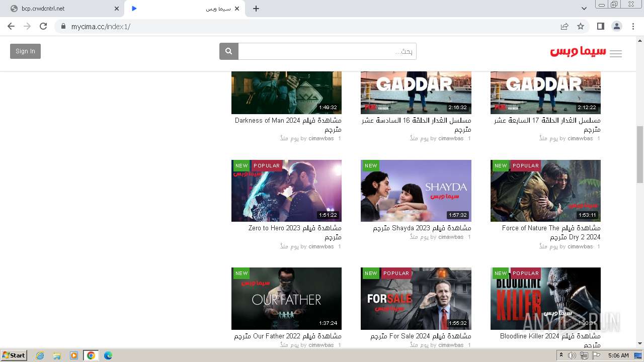Screen dimensions: 644x362
Task: Click the address bar URL
Action: [101, 26]
